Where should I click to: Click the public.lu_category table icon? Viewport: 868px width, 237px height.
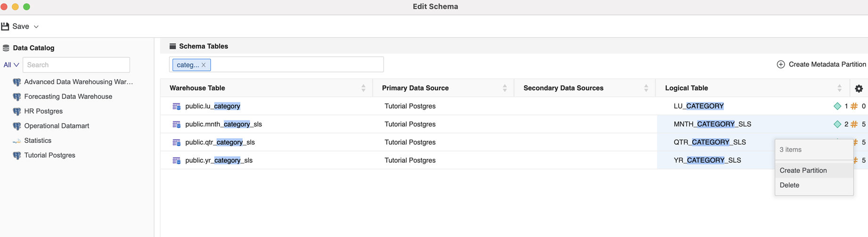[x=177, y=106]
